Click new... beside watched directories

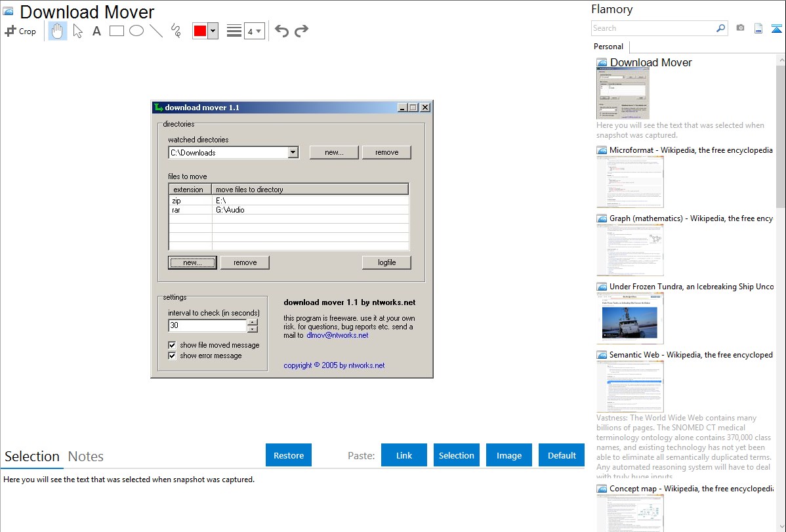pos(334,152)
